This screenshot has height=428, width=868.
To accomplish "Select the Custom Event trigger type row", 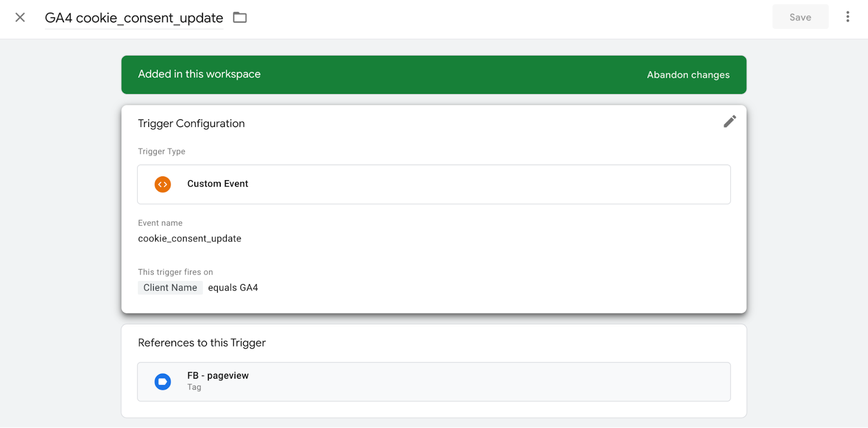I will (x=434, y=184).
